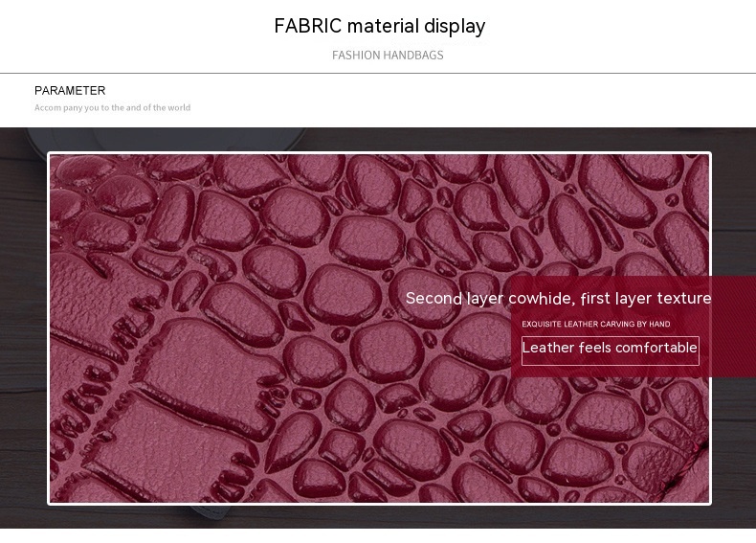Click the word "PARAMETER" under the divider line
Viewport: 756px width, 543px height.
(x=70, y=91)
